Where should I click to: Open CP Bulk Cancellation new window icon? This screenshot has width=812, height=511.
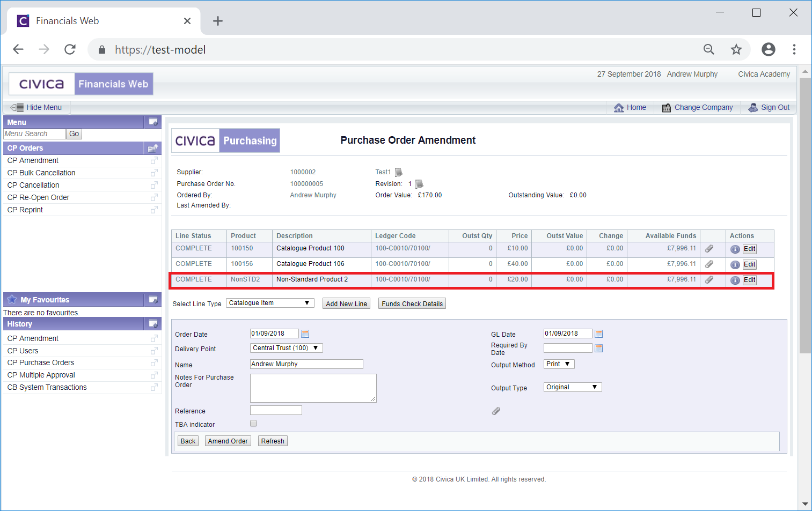[154, 173]
